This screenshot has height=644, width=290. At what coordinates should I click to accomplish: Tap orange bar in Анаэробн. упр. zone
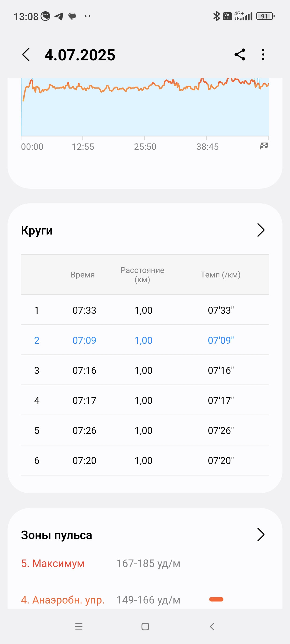point(216,599)
